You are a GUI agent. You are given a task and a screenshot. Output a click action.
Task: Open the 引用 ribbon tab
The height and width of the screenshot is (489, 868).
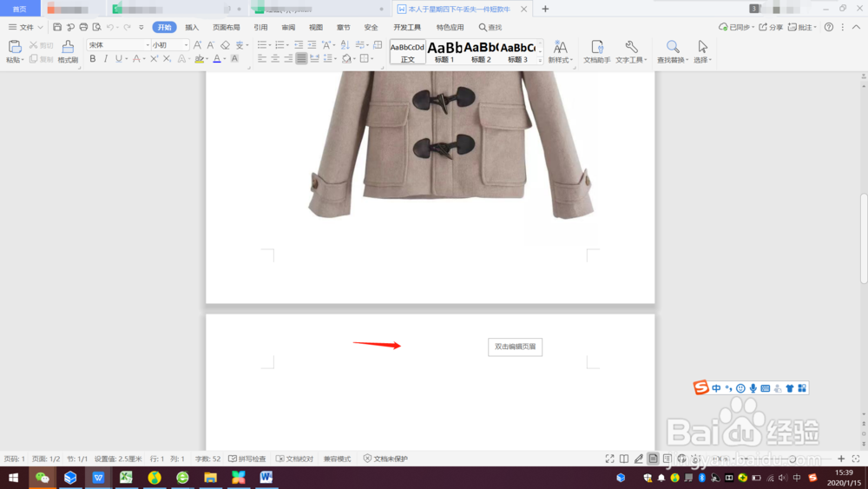click(x=260, y=27)
